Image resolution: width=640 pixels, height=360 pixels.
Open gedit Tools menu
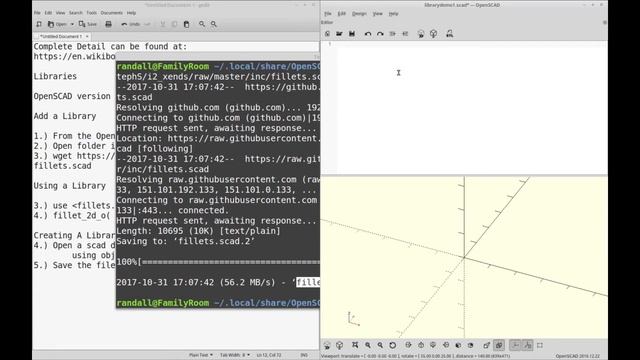pyautogui.click(x=91, y=13)
